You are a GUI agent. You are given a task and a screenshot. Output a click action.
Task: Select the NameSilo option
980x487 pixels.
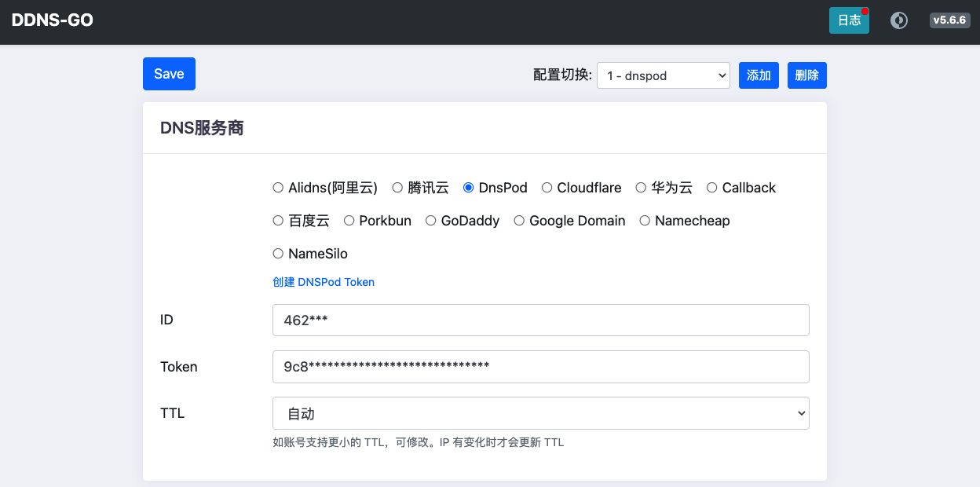(x=278, y=254)
